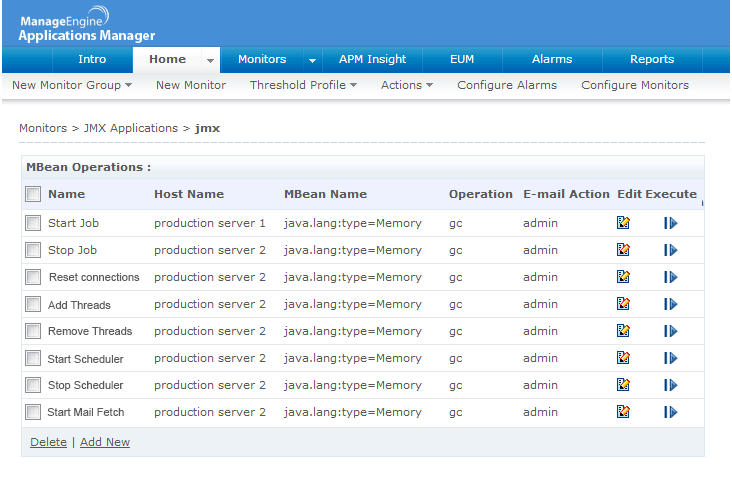
Task: Open edit icon for Remove Threads
Action: click(623, 331)
